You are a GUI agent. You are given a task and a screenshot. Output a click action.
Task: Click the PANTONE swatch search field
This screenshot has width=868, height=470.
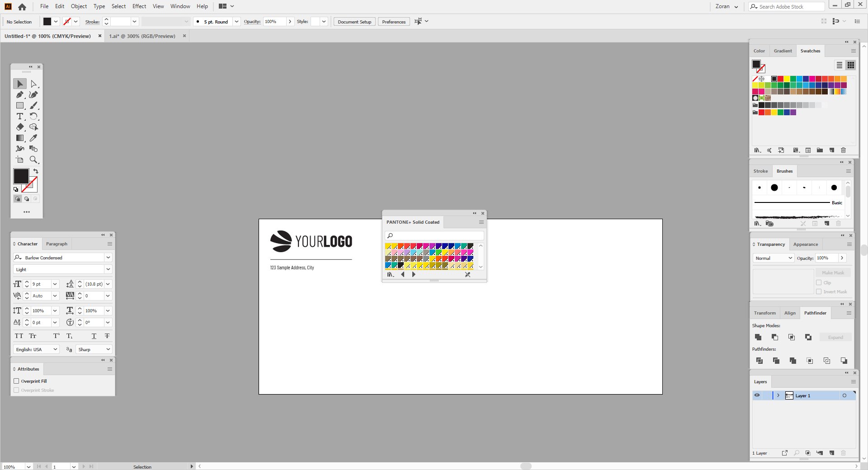[434, 235]
